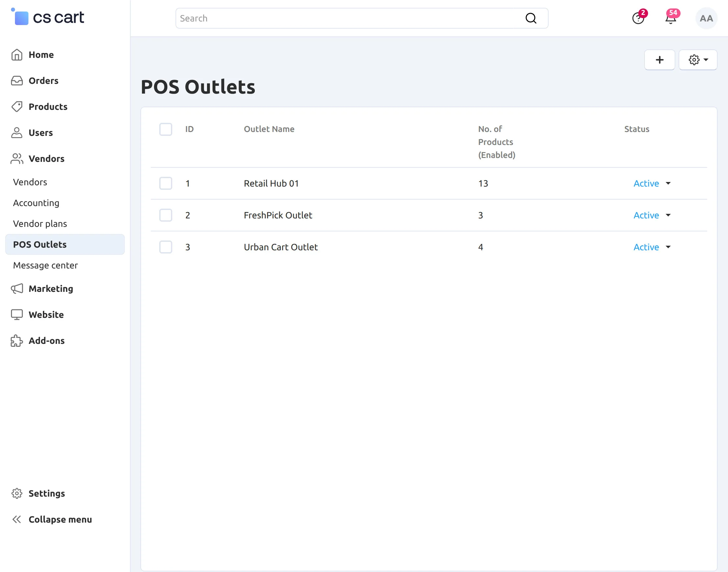Click the FreshPick Outlet name
This screenshot has width=728, height=572.
[x=278, y=215]
